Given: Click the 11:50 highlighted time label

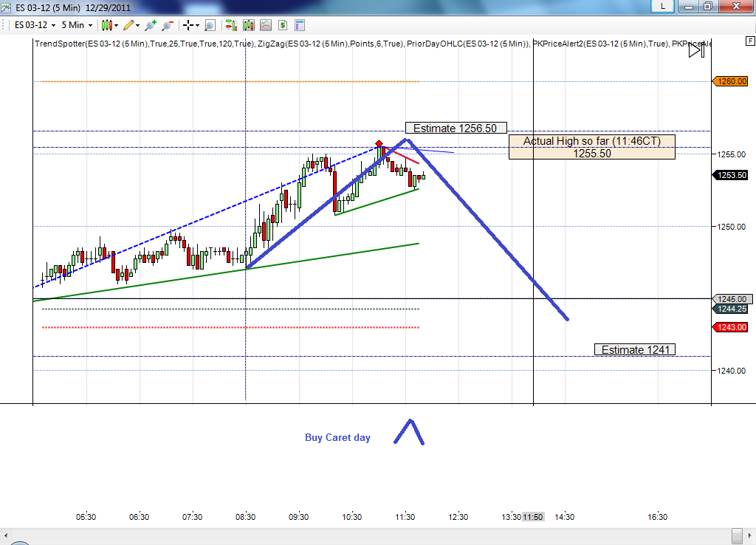Looking at the screenshot, I should 533,517.
